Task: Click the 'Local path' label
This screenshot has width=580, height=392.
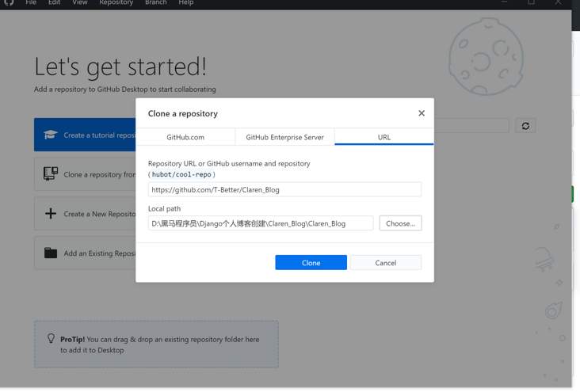Action: point(164,208)
